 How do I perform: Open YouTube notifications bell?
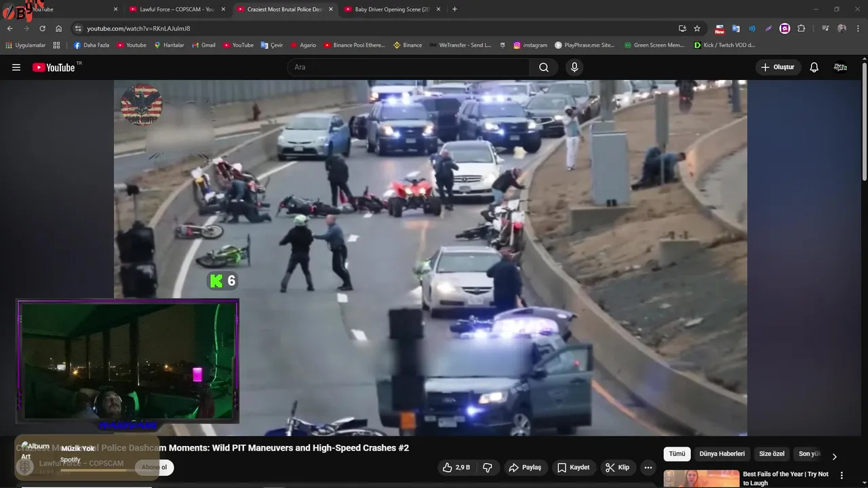pos(814,67)
